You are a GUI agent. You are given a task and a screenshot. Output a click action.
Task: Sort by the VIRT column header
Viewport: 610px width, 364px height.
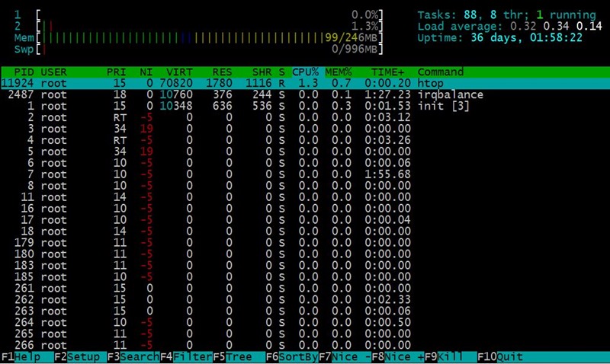(179, 72)
